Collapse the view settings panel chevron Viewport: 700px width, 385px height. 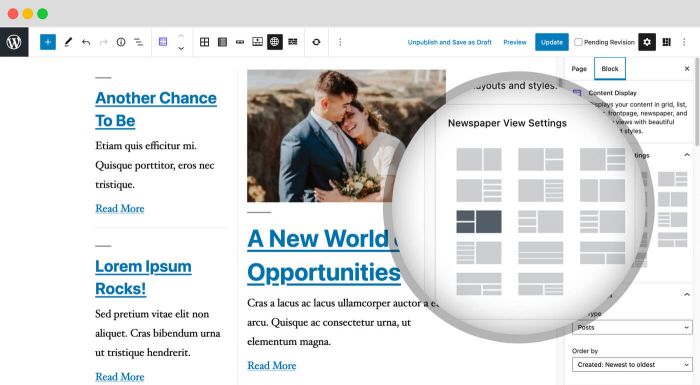tap(687, 155)
